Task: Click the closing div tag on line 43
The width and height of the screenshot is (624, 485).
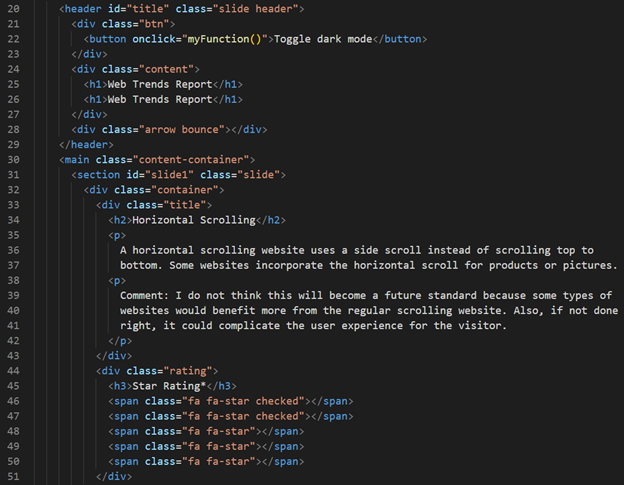Action: point(114,356)
